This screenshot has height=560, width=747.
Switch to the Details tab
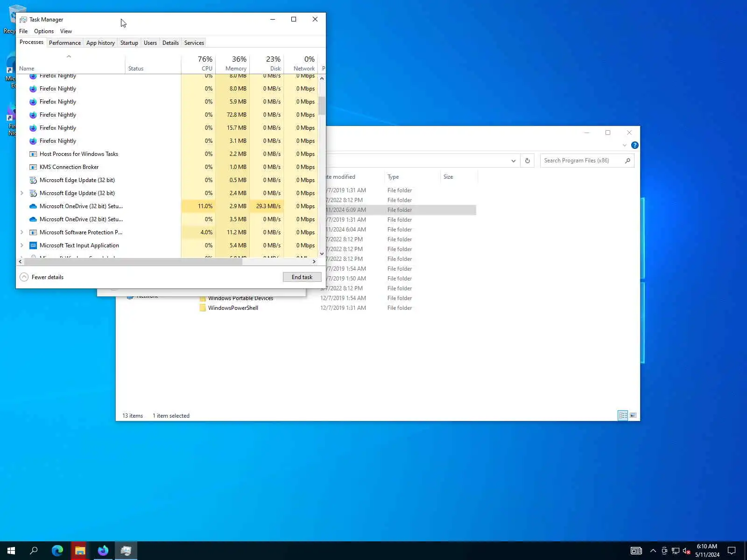pos(170,43)
